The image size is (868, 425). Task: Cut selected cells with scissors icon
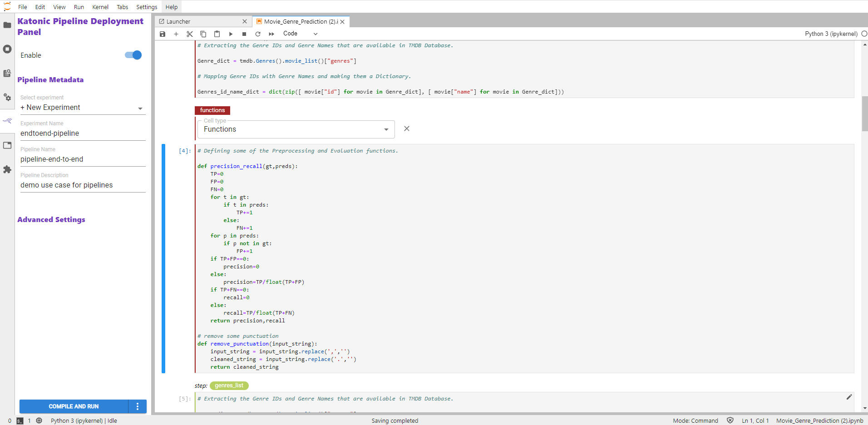click(x=190, y=34)
